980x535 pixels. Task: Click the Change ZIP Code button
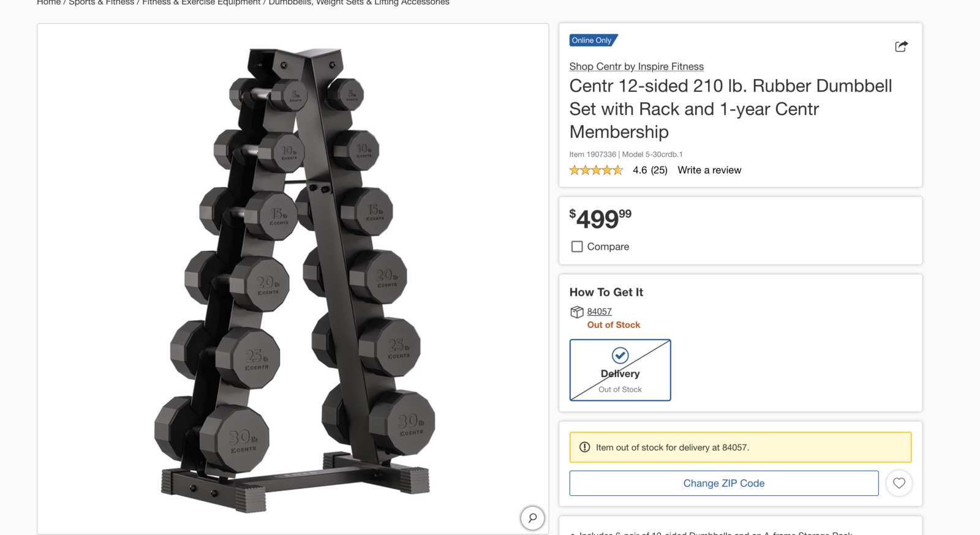[x=724, y=483]
